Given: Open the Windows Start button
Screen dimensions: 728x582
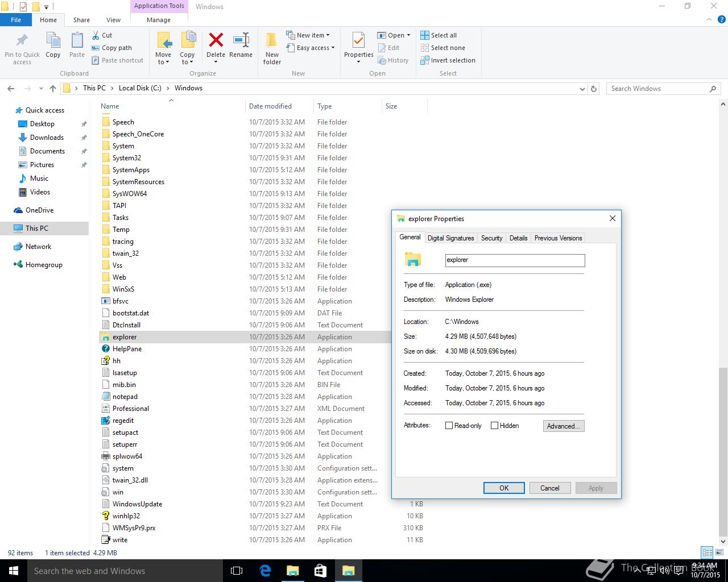Looking at the screenshot, I should coord(14,571).
